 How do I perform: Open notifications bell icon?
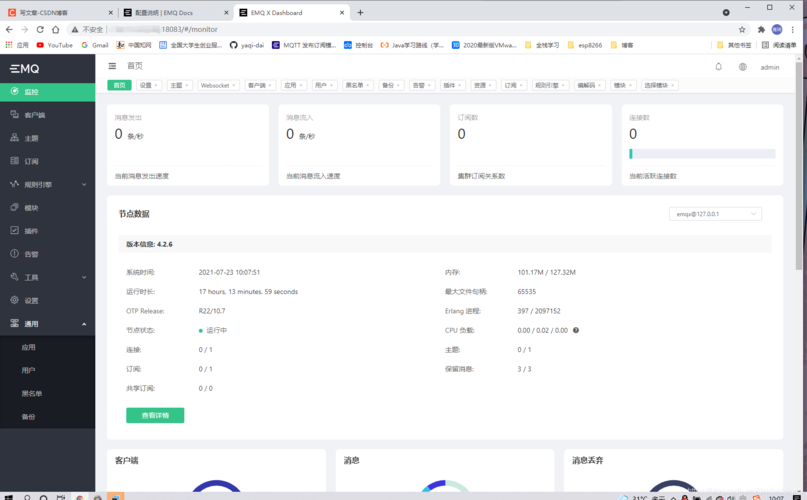tap(718, 66)
